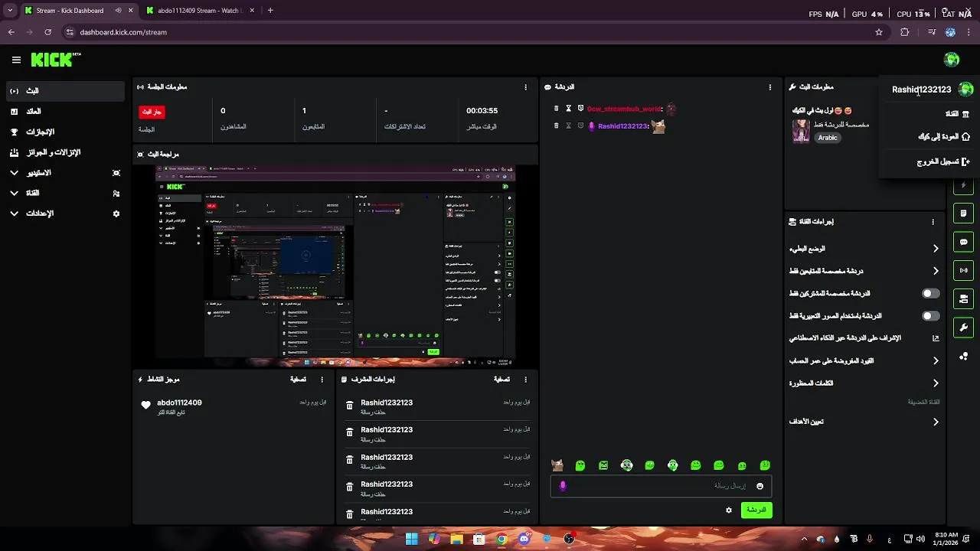
Task: Ban 0cw_streamhub_world with the shield icon
Action: click(580, 109)
